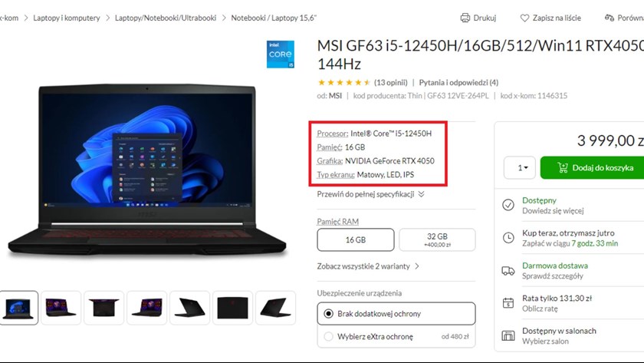644x363 pixels.
Task: Click the Intel Core i5 badge
Action: pos(280,54)
